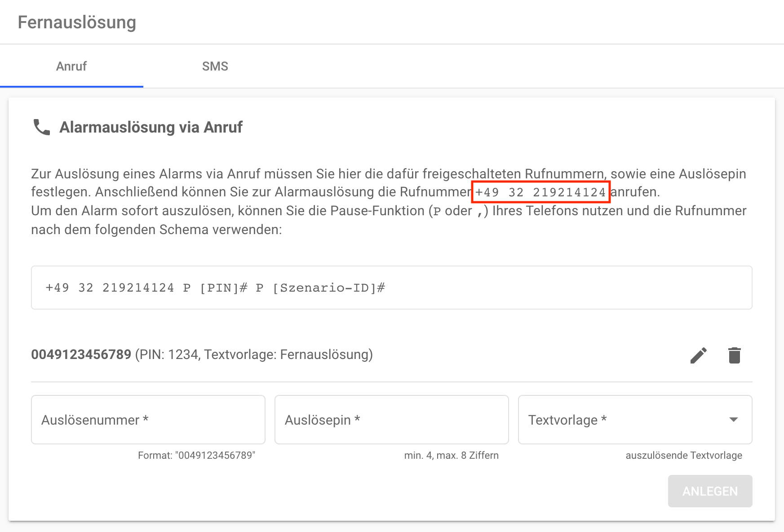Select the bold 0049123456789 list entry
Image resolution: width=784 pixels, height=532 pixels.
coord(81,355)
